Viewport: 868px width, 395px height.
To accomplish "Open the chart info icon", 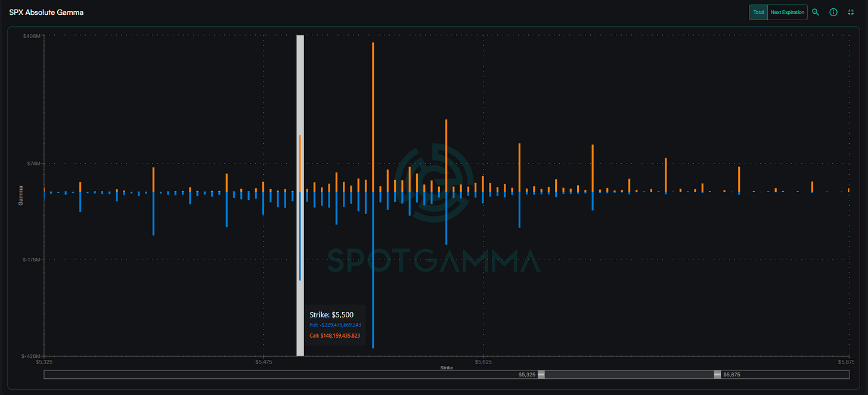I will pos(833,12).
